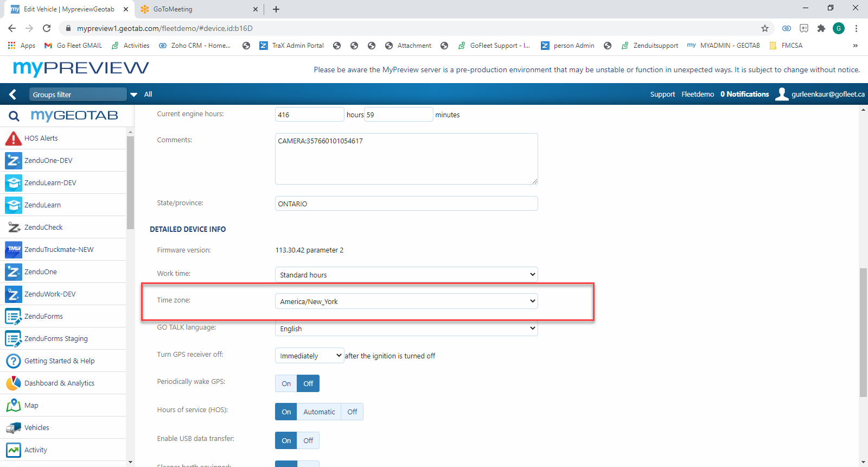Open Chrome extensions puzzle icon
The height and width of the screenshot is (467, 868).
(x=821, y=28)
